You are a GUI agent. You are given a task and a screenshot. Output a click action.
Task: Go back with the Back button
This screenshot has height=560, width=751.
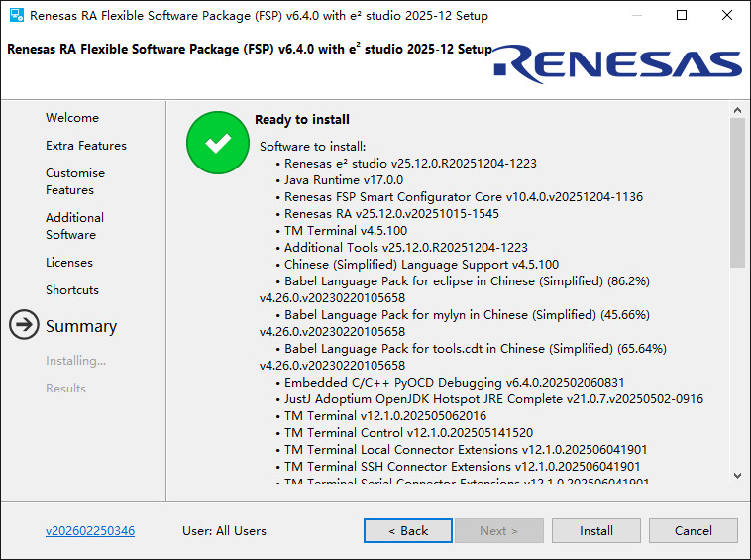[408, 531]
